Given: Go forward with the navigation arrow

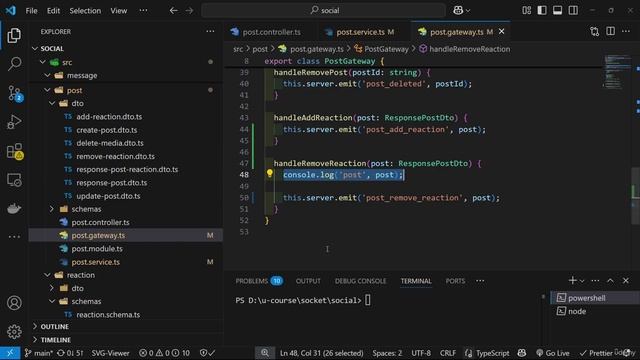Looking at the screenshot, I should pyautogui.click(x=189, y=11).
